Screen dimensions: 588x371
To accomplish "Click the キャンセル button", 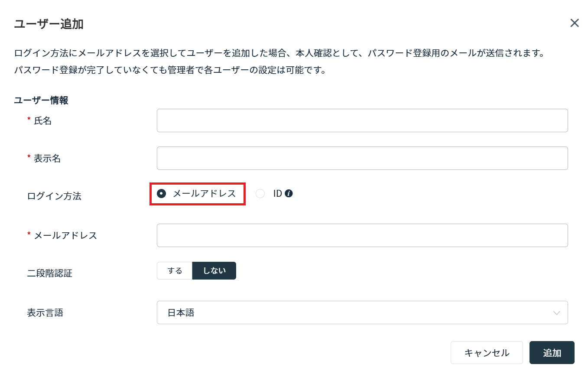I will click(486, 352).
